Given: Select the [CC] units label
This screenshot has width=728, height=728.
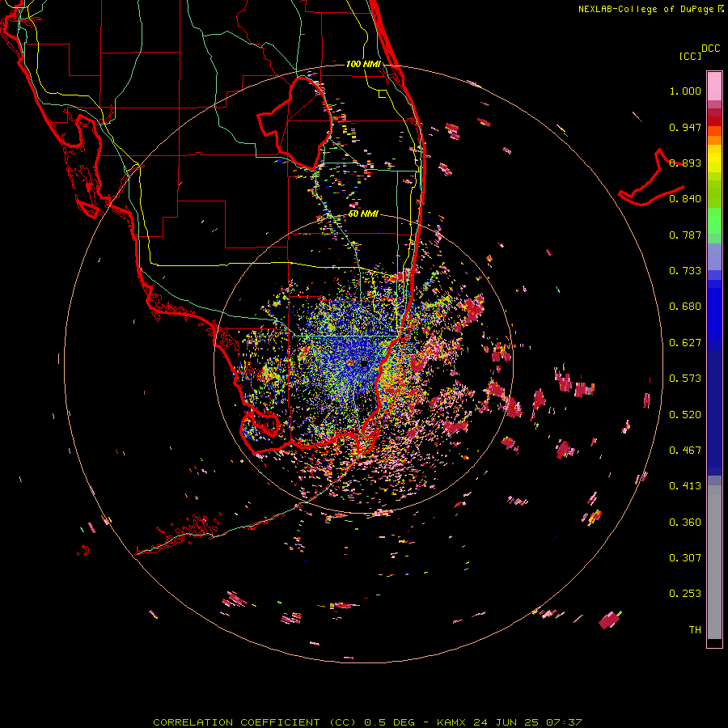Looking at the screenshot, I should (x=690, y=56).
